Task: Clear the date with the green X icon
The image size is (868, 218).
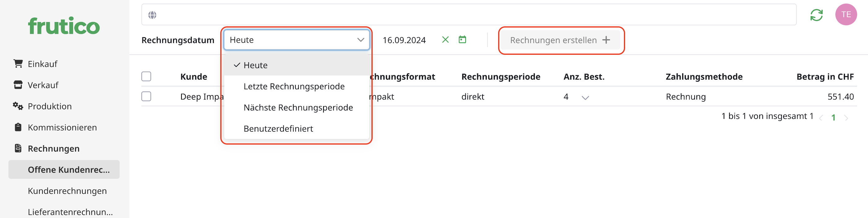Action: click(445, 40)
